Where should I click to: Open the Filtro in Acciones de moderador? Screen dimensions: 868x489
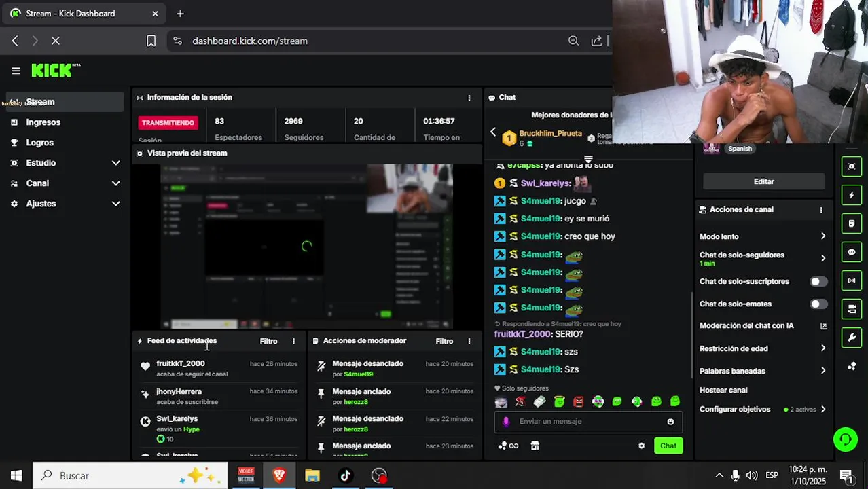point(444,341)
